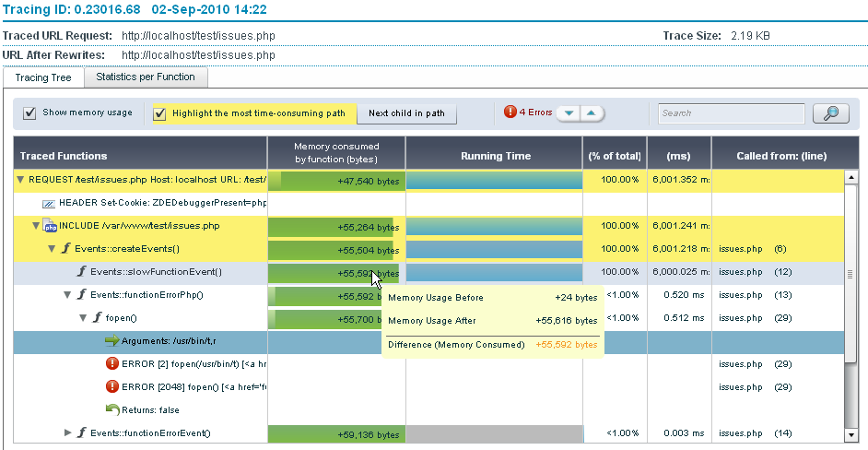Toggle Highlight the most time-consuming path checkbox
The image size is (868, 450).
click(159, 113)
